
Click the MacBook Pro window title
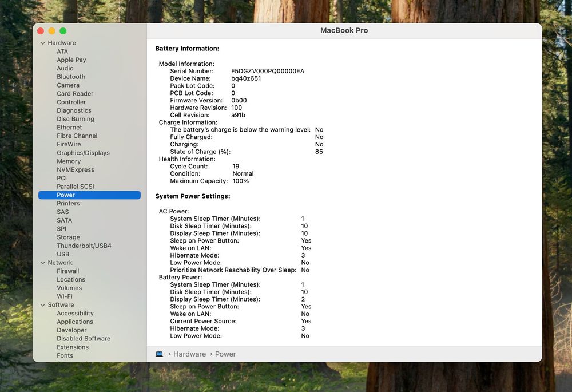344,31
